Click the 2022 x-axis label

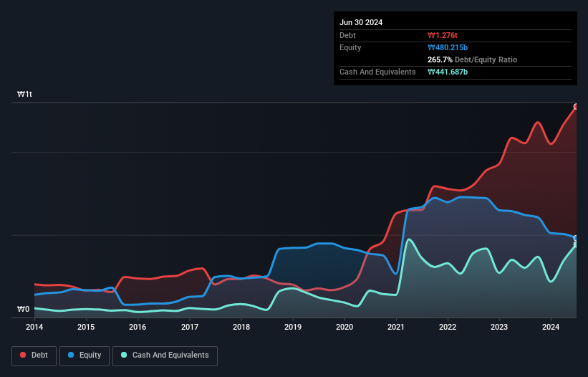448,327
